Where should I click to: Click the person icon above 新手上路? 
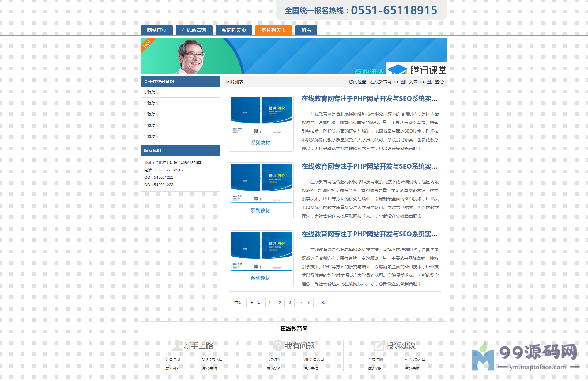[177, 345]
